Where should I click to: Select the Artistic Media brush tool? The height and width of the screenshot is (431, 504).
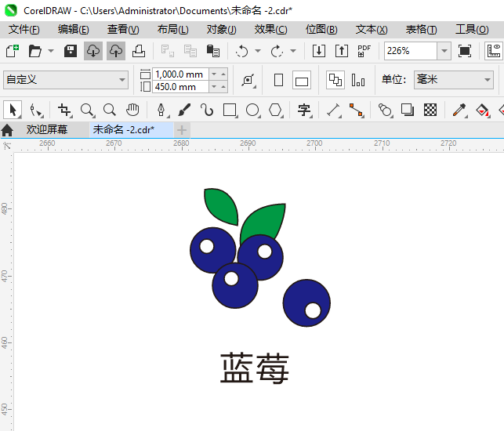tap(184, 110)
